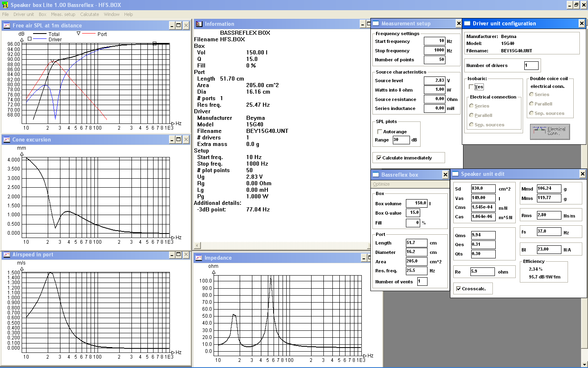Enable the Autorange checkbox for SPL plots
588x368 pixels.
point(380,132)
